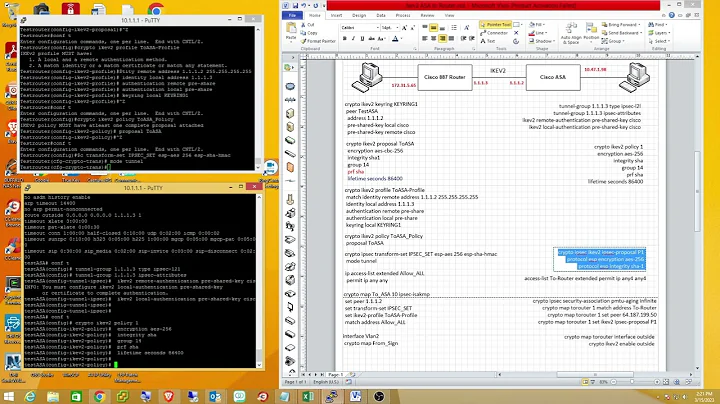
Task: Toggle Italic formatting in Visio
Action: click(x=353, y=39)
